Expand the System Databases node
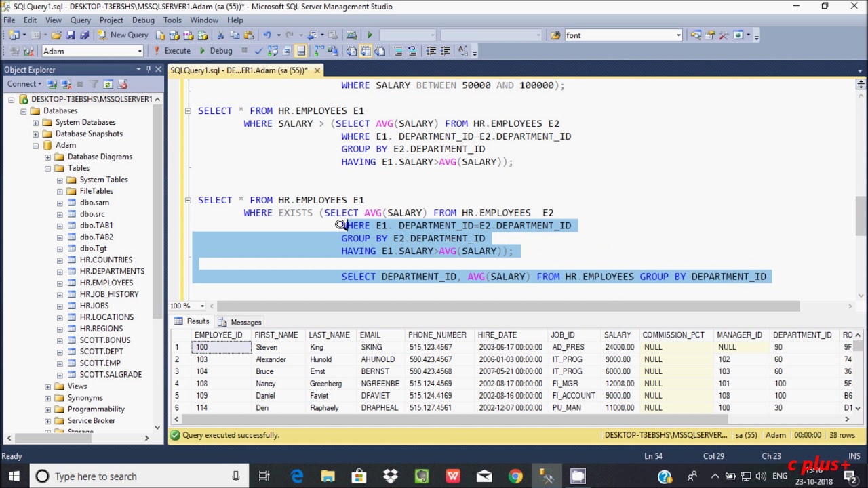Image resolution: width=868 pixels, height=488 pixels. [35, 122]
